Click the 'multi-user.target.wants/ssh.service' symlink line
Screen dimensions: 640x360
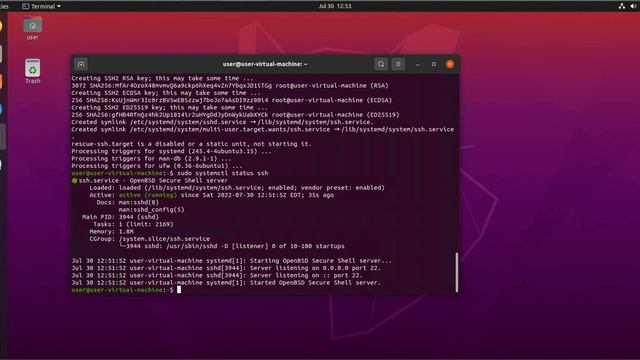pyautogui.click(x=262, y=130)
